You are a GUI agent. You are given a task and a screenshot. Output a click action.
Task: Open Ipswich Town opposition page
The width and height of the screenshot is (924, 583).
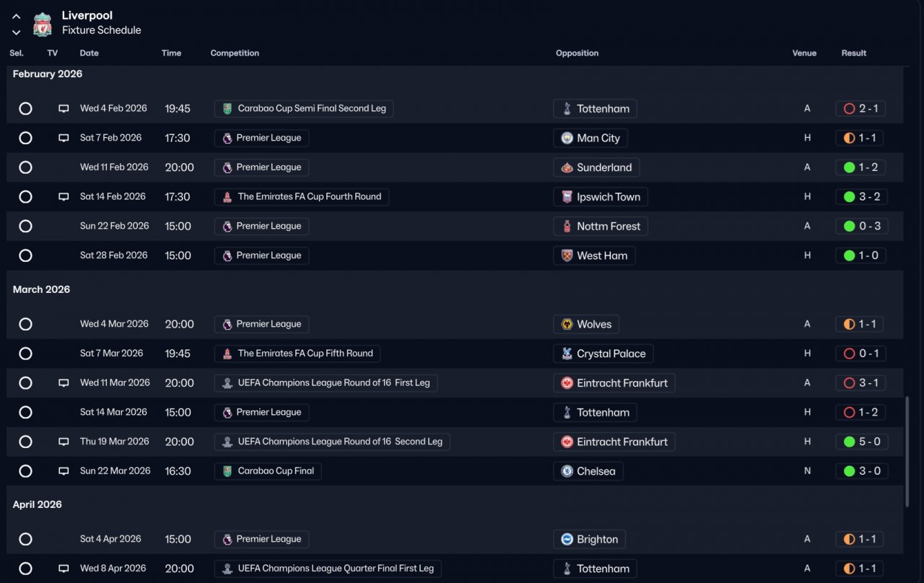601,197
